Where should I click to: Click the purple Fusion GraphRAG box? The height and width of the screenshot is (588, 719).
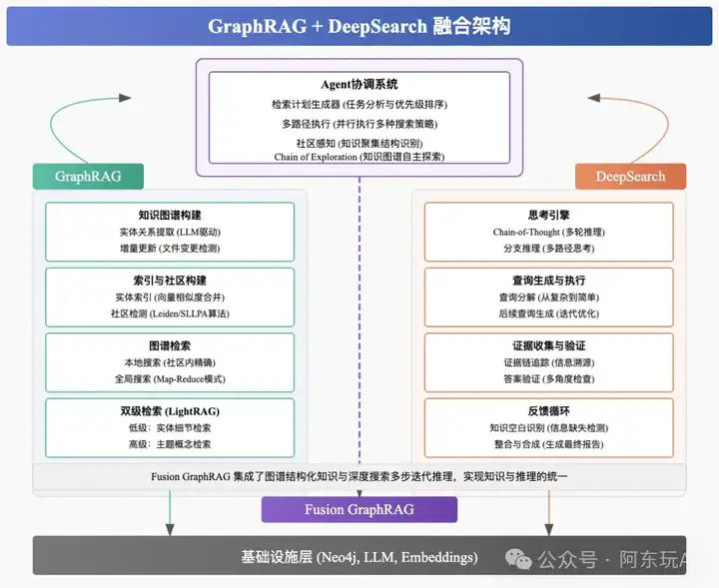[359, 509]
